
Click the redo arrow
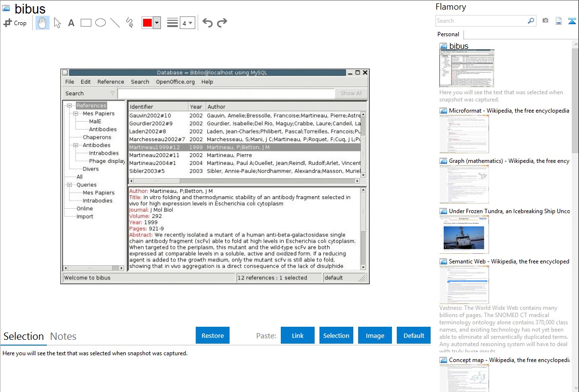click(222, 23)
